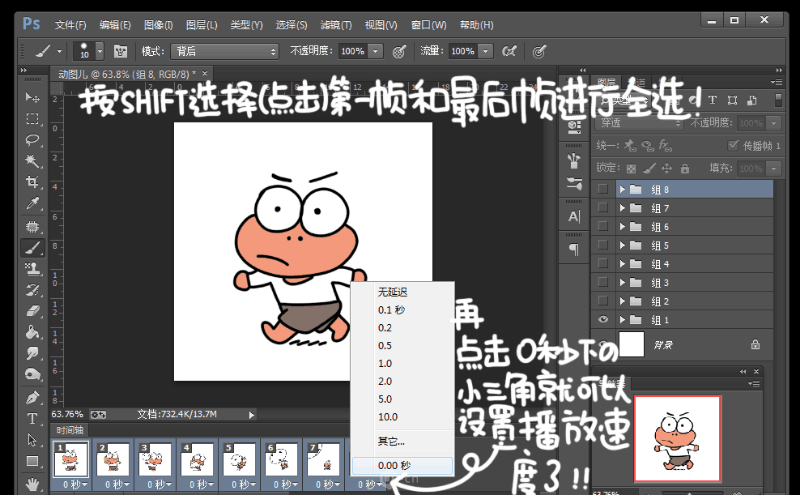Select 无延迟 delay option
This screenshot has width=800, height=495.
(x=392, y=292)
